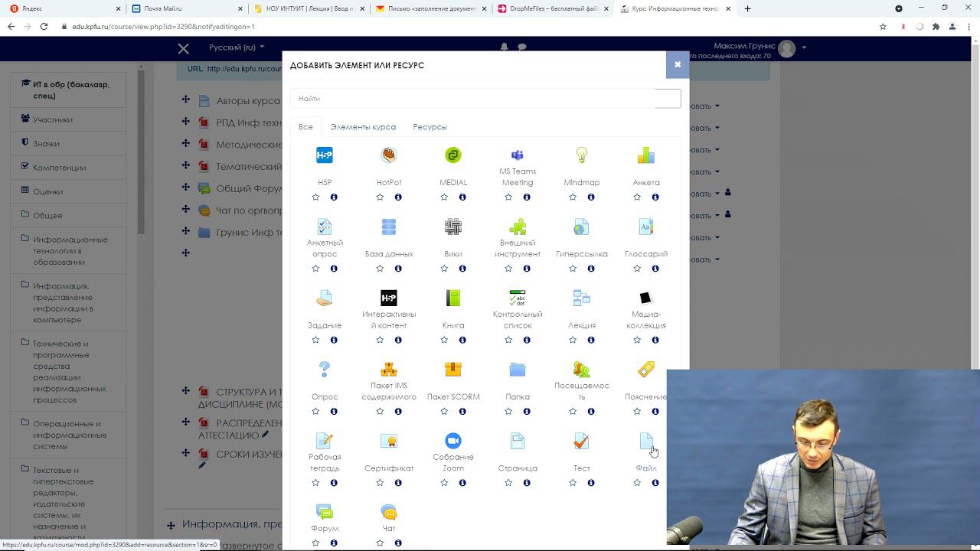980x551 pixels.
Task: Open the Русский (ru) language dropdown
Action: point(237,47)
